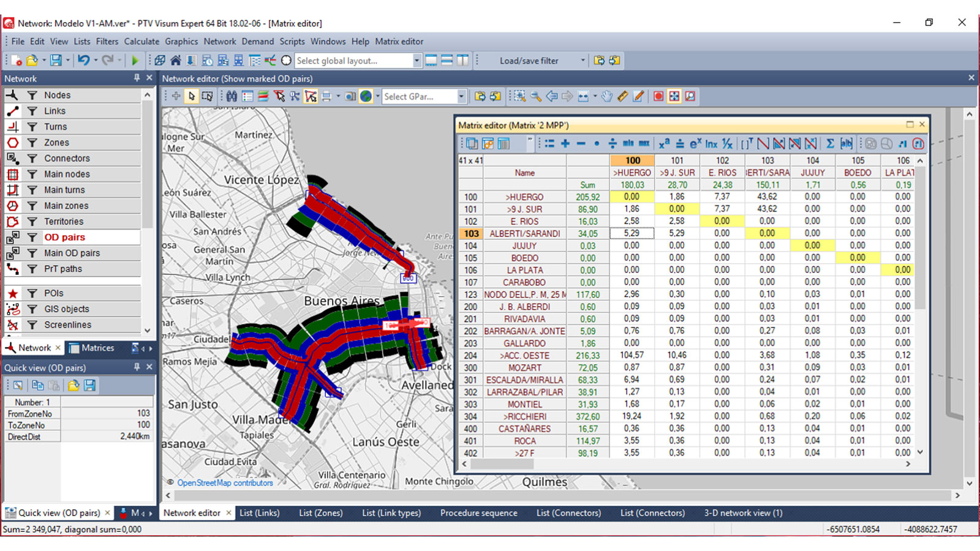Click the matrix divide operation icon
The image size is (980, 551).
pos(612,143)
